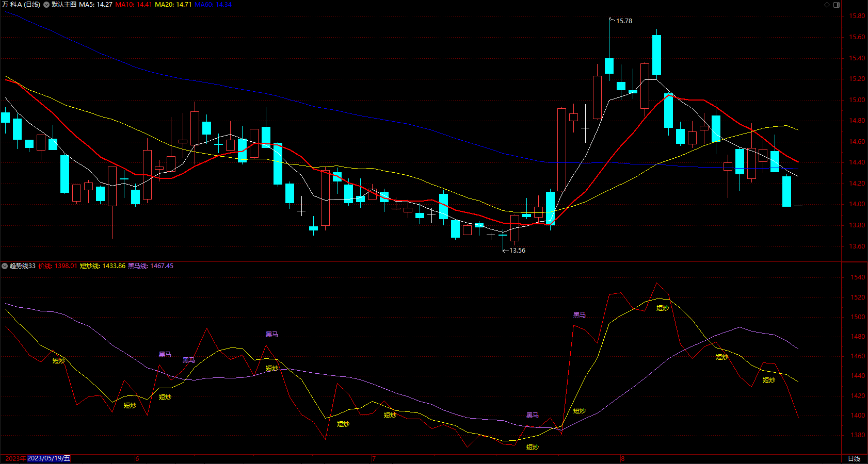Click the 2023年 year label on time axis

click(x=15, y=458)
